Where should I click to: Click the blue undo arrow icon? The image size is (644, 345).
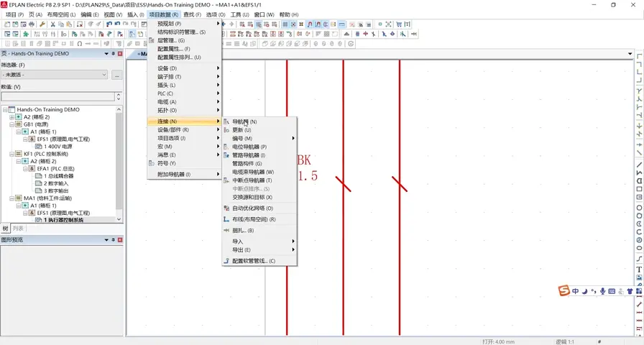(x=117, y=24)
